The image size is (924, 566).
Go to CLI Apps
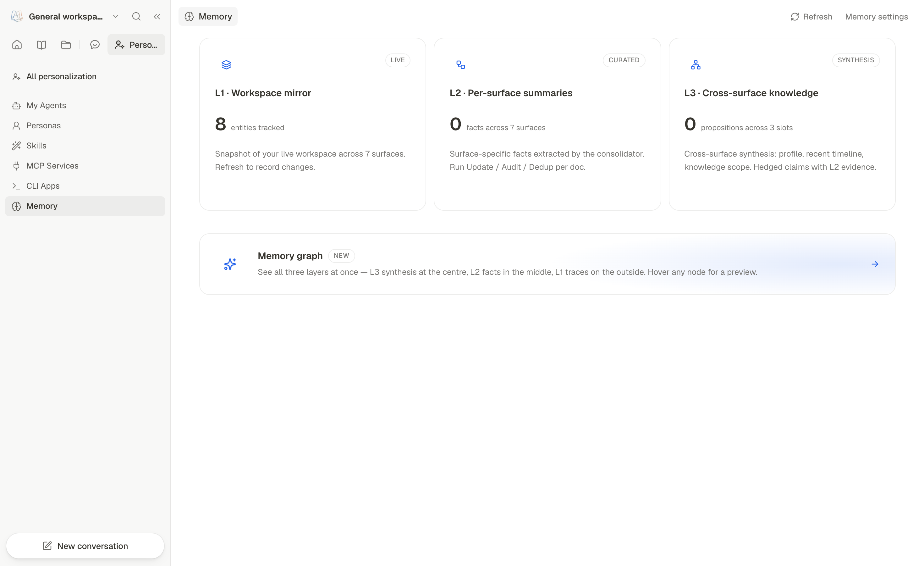(85, 186)
